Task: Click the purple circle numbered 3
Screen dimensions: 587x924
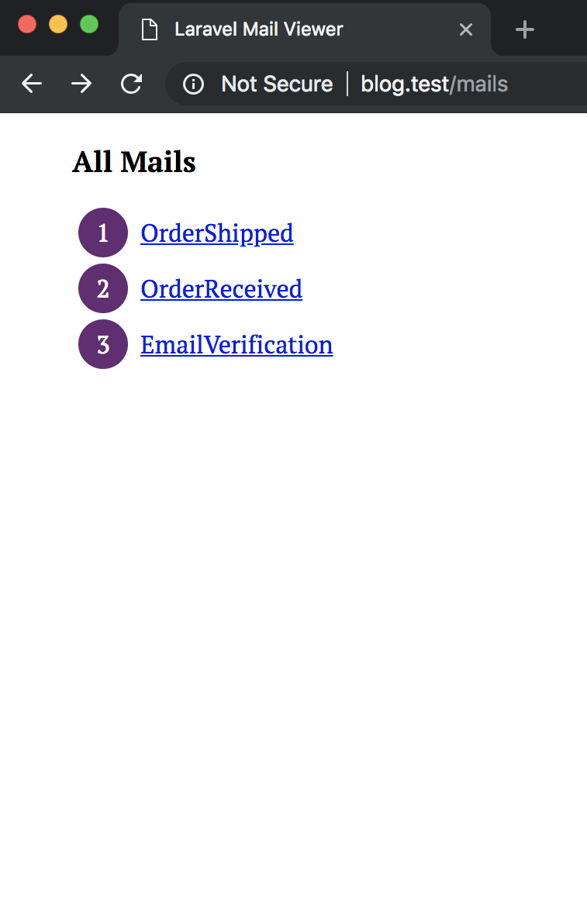Action: 103,344
